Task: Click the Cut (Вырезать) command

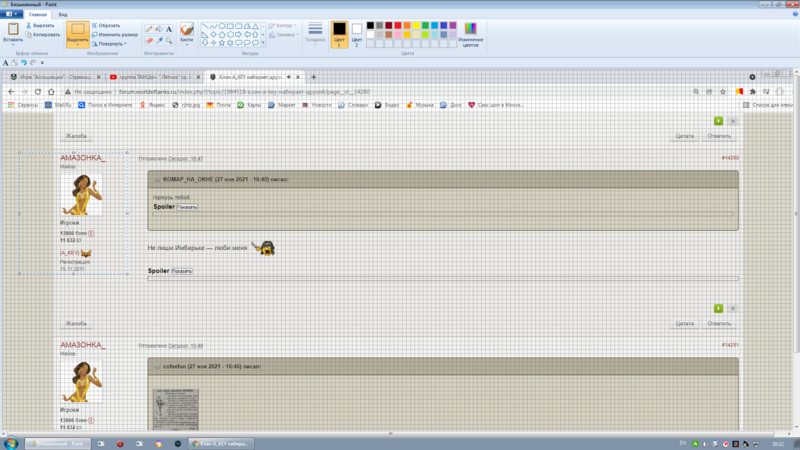Action: click(40, 25)
